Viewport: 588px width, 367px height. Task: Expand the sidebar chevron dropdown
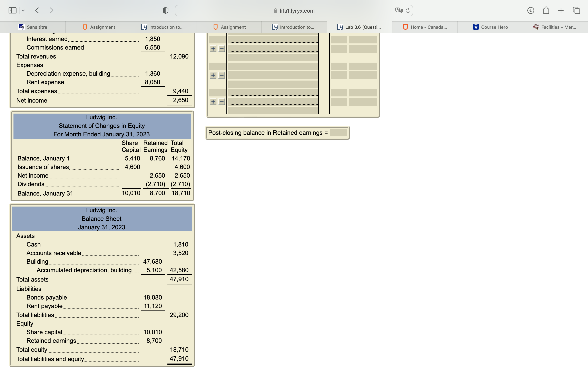[23, 10]
